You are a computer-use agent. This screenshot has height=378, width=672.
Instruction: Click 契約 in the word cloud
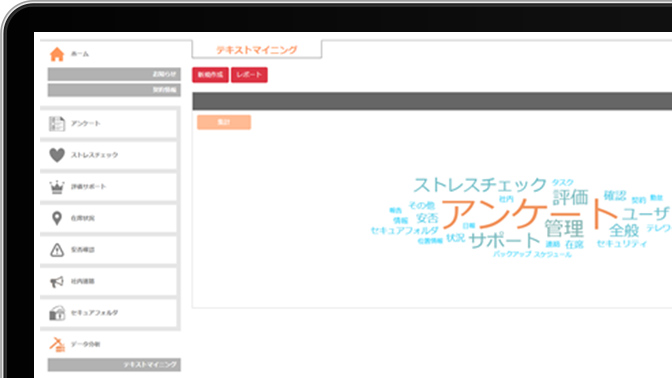point(639,200)
